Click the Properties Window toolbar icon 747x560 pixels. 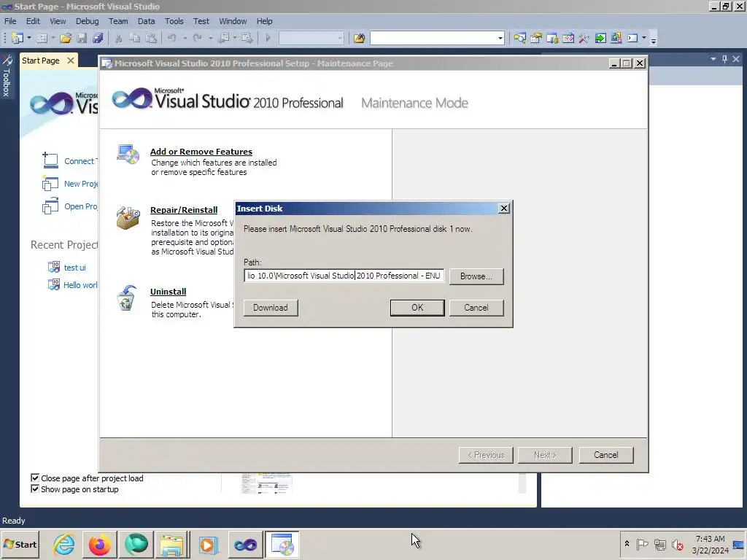pyautogui.click(x=536, y=38)
